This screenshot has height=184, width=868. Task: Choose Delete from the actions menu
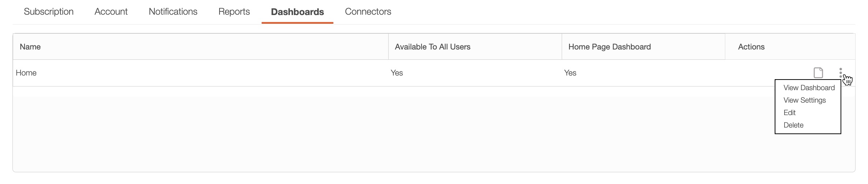pos(793,125)
